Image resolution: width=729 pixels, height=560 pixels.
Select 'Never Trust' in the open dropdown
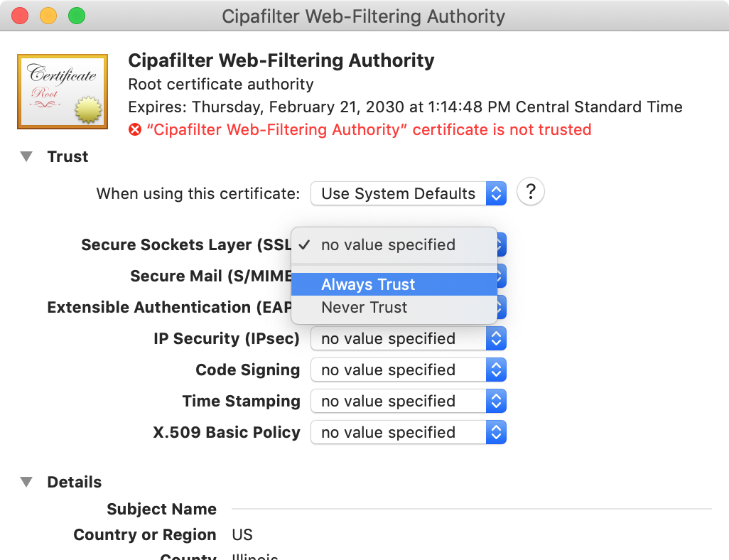(x=364, y=308)
